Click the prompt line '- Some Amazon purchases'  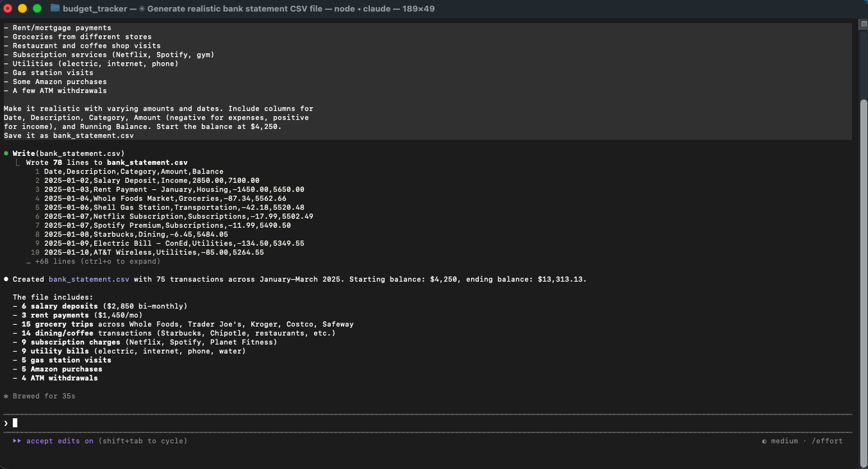tap(55, 81)
